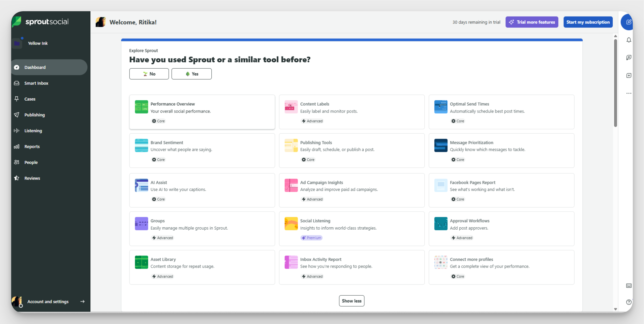
Task: Open keyboard shortcuts icon
Action: point(629,286)
